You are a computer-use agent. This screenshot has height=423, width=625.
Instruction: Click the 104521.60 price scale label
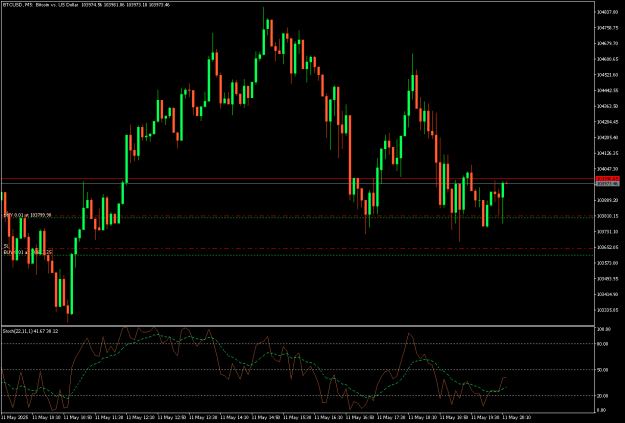(607, 75)
